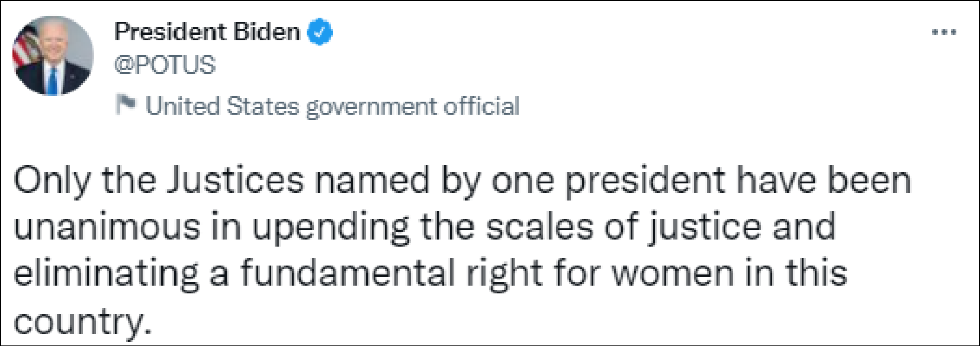Click the President Biden display name
980x346 pixels.
pyautogui.click(x=207, y=32)
